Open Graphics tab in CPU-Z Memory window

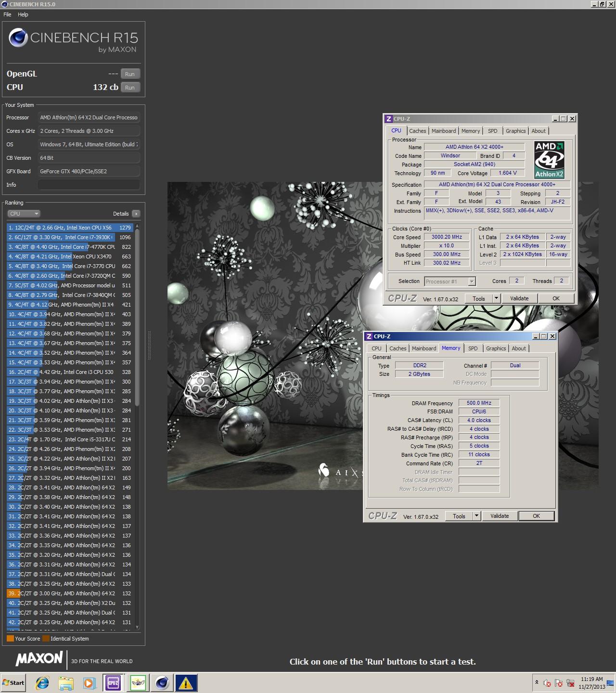(496, 348)
